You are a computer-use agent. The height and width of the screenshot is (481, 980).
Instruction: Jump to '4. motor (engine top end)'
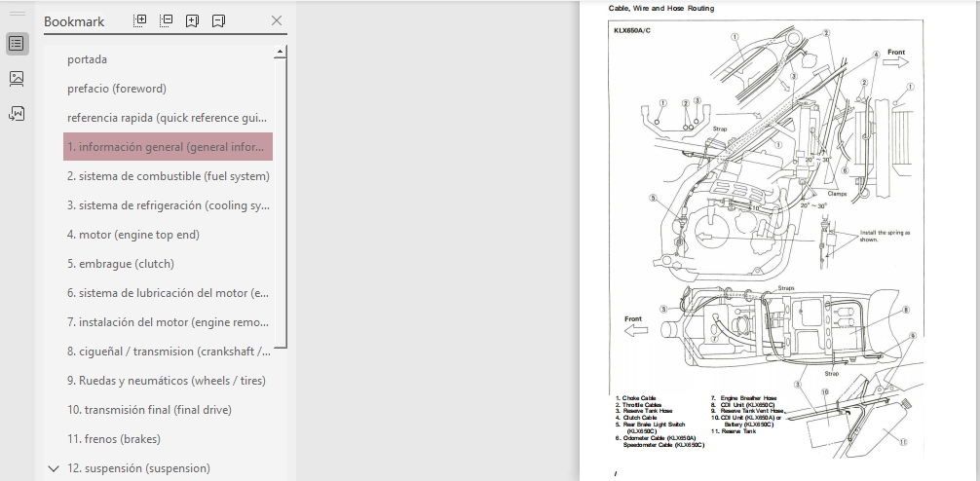(133, 235)
